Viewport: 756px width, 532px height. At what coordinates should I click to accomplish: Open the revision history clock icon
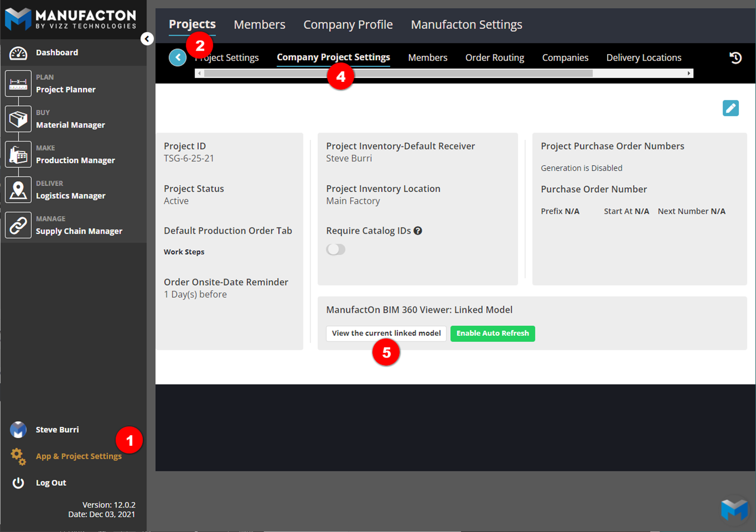point(735,57)
